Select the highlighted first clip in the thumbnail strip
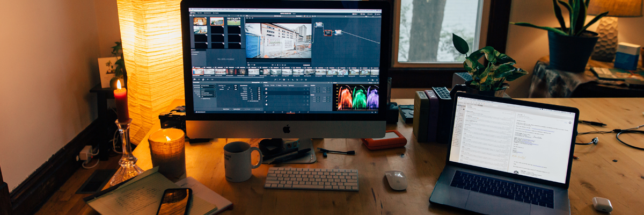The width and height of the screenshot is (644, 215). pos(198,71)
